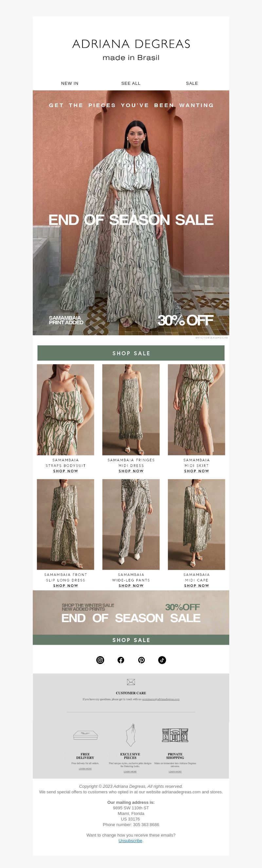
Task: Click the Customer Care envelope icon
Action: [131, 682]
